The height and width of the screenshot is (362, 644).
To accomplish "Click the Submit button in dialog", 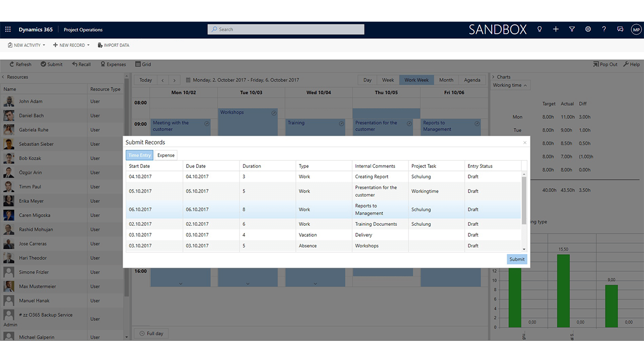I will 517,259.
